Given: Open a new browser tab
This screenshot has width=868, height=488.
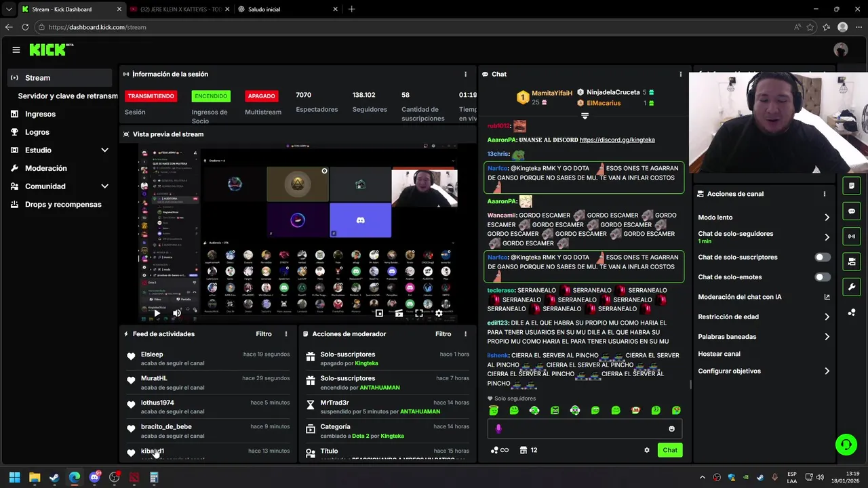Looking at the screenshot, I should pyautogui.click(x=351, y=9).
